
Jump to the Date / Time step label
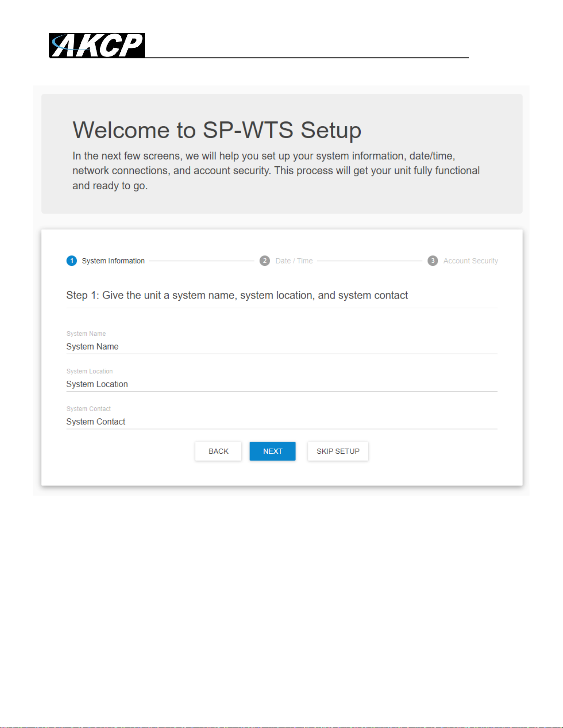(294, 261)
